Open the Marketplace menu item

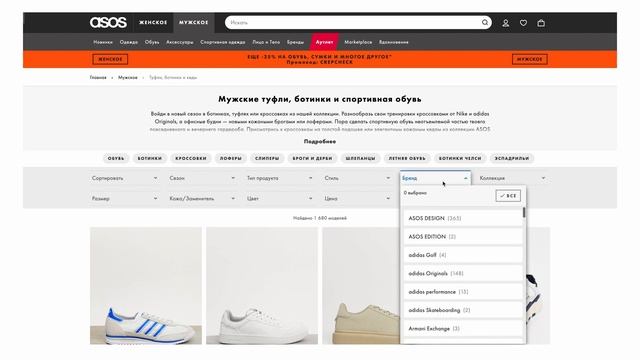358,42
